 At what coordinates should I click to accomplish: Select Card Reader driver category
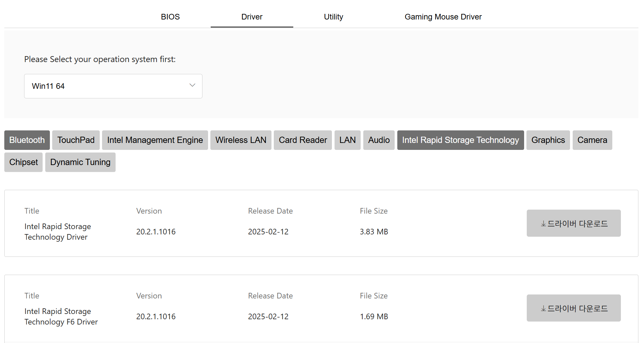303,140
